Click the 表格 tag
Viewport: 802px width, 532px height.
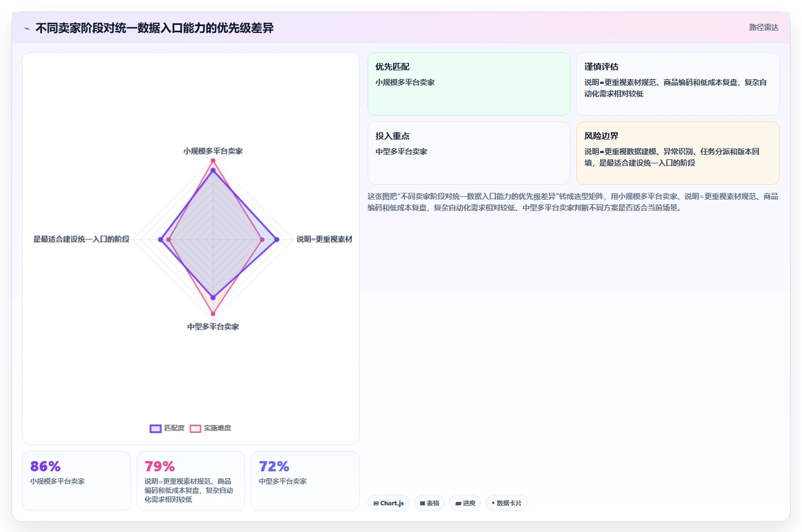[429, 503]
